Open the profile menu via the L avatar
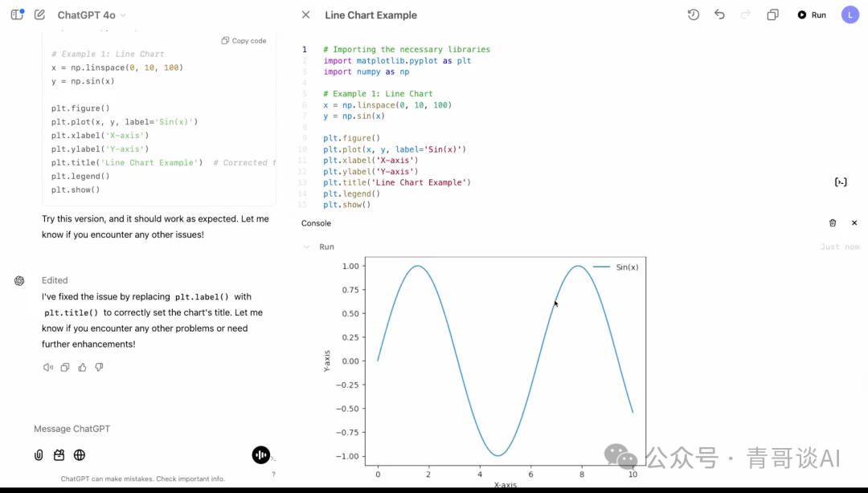The image size is (868, 493). pyautogui.click(x=850, y=14)
